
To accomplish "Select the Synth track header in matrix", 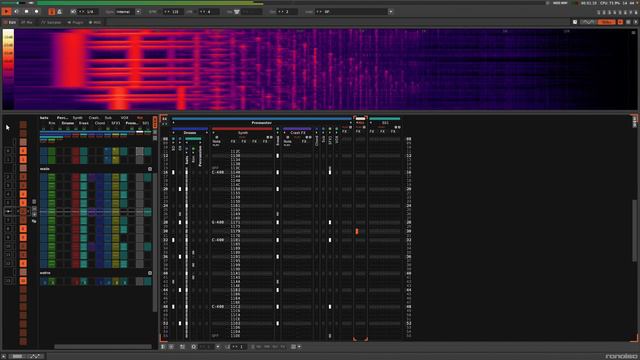I will [x=78, y=118].
